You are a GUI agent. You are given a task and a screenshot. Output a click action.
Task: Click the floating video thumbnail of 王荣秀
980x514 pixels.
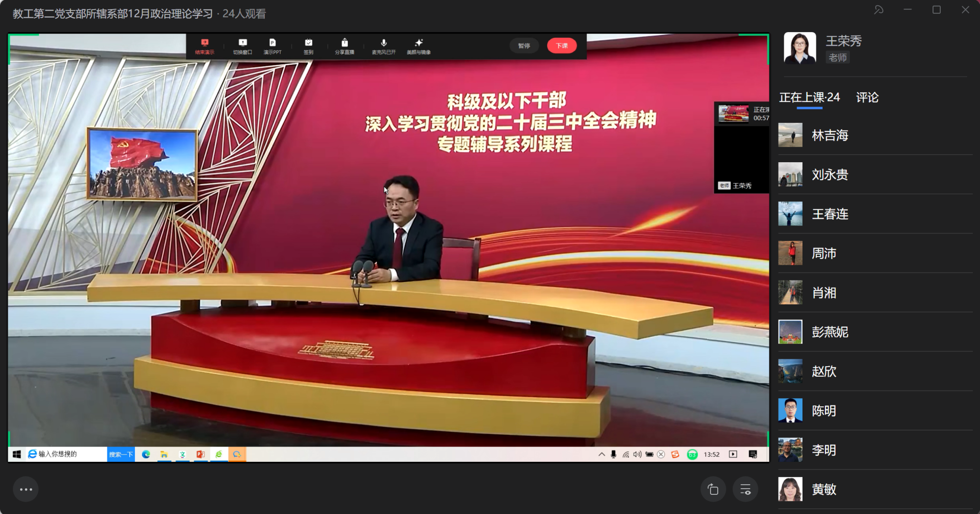741,147
